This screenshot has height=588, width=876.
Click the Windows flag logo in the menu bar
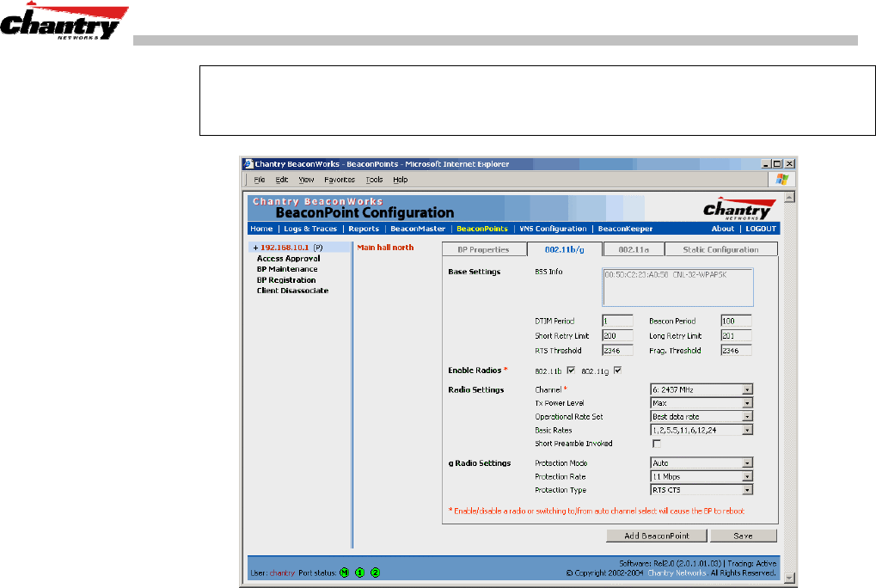(781, 180)
